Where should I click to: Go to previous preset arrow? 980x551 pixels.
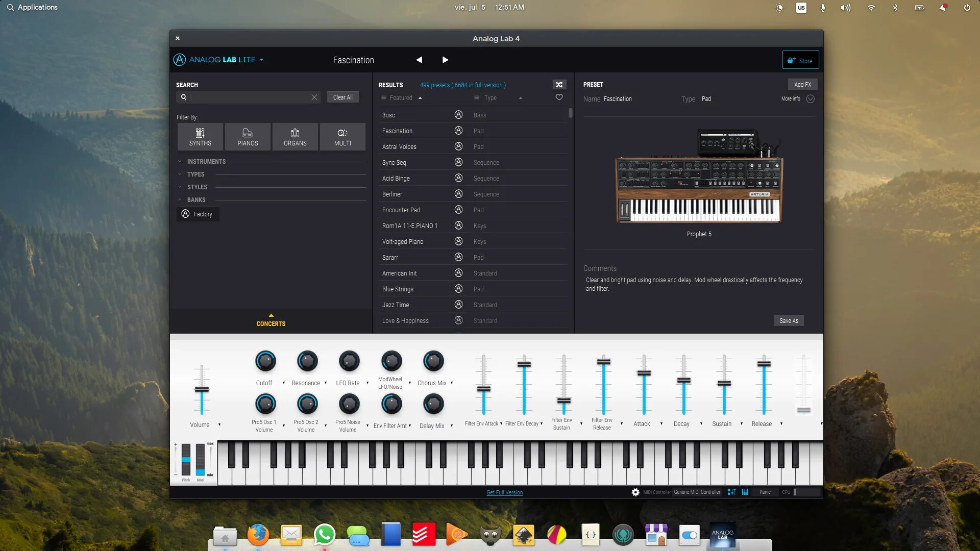coord(419,60)
